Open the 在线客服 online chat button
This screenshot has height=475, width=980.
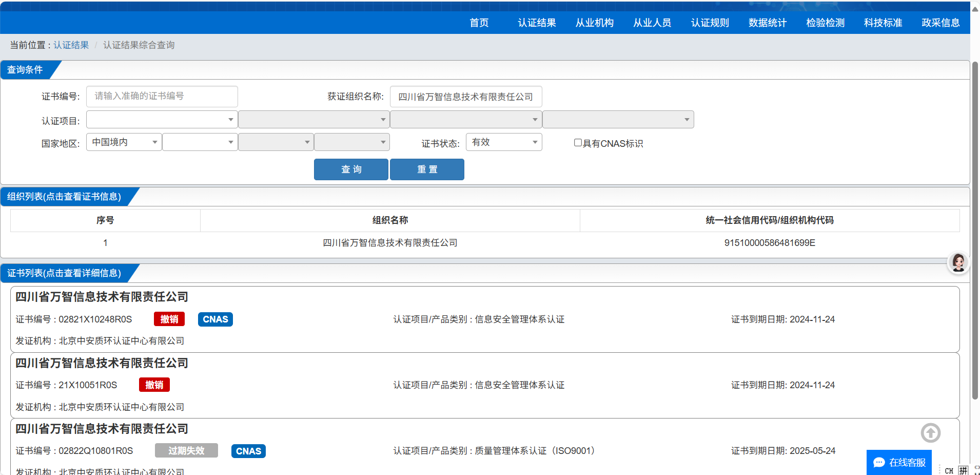(x=899, y=462)
